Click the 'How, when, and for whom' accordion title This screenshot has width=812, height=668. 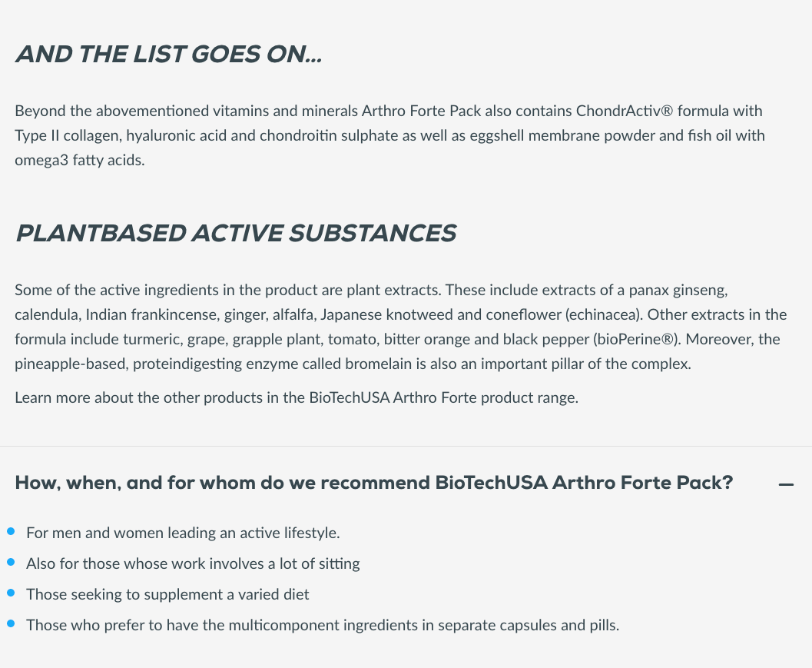point(374,483)
